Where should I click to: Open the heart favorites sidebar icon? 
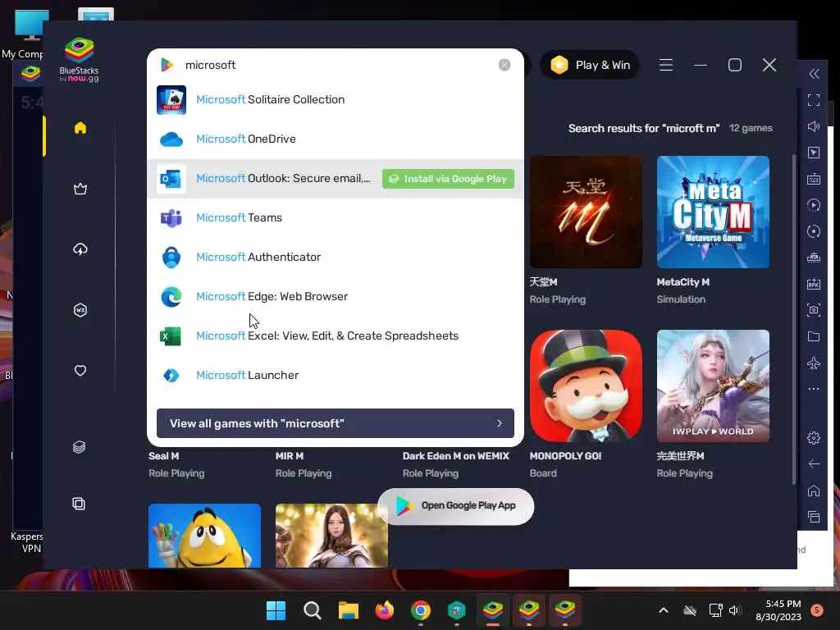80,371
